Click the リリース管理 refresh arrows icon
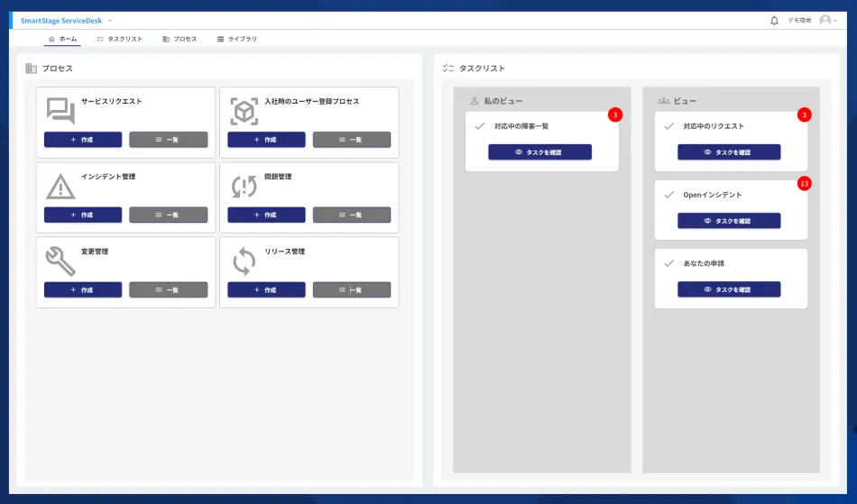857x504 pixels. (244, 261)
